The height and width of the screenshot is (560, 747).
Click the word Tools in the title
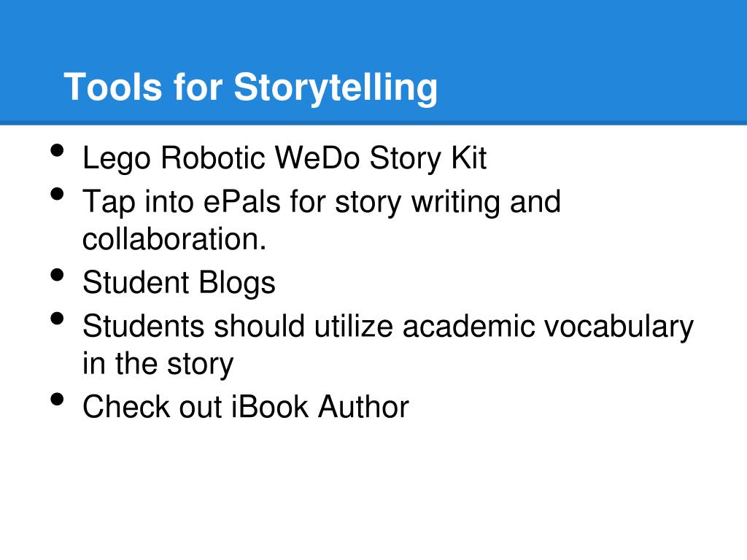(x=113, y=87)
